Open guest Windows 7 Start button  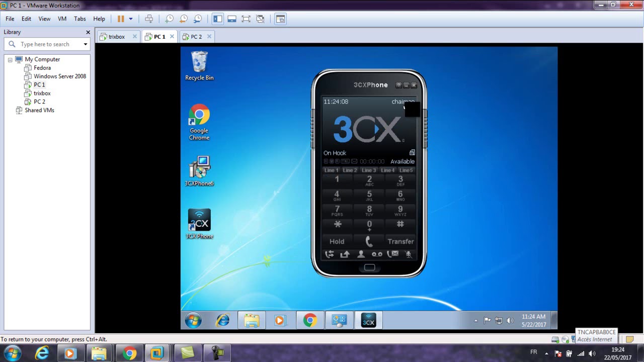click(x=193, y=320)
